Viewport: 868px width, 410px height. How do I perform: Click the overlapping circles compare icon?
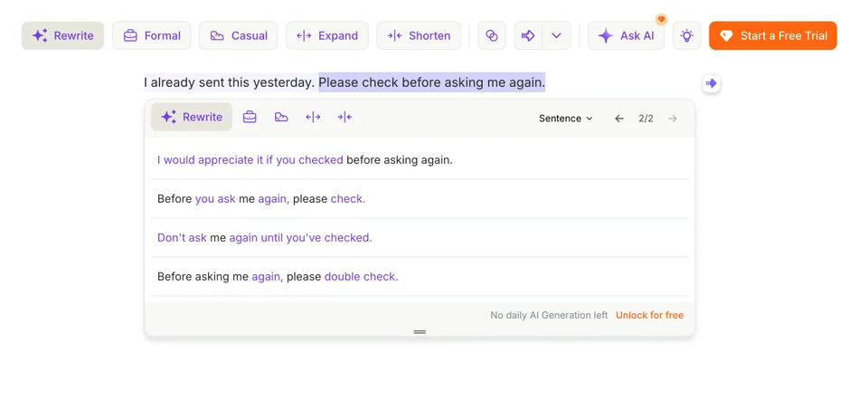(x=492, y=35)
